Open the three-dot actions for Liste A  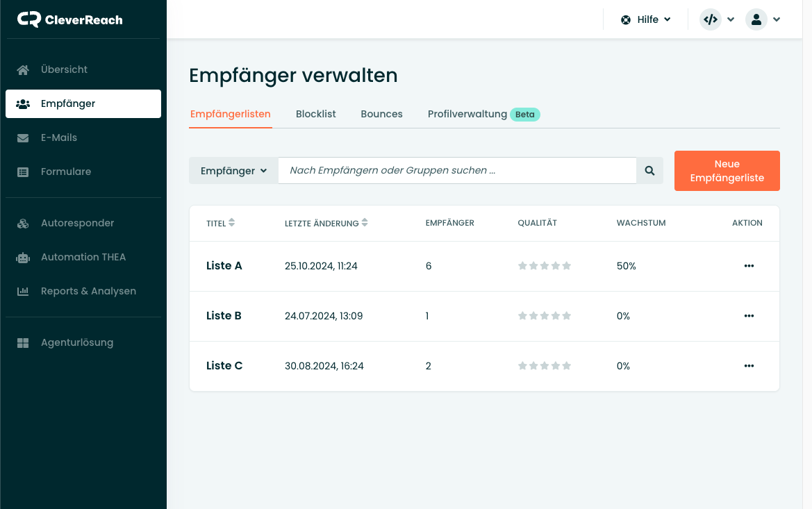pyautogui.click(x=749, y=266)
